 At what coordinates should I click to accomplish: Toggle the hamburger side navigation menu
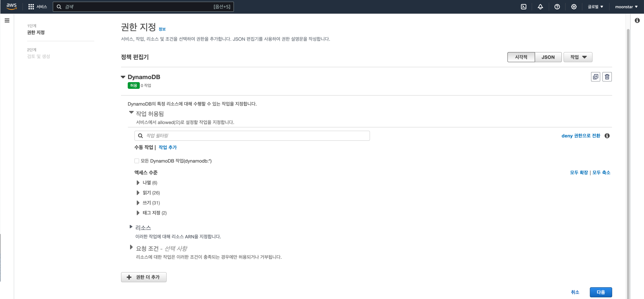7,20
